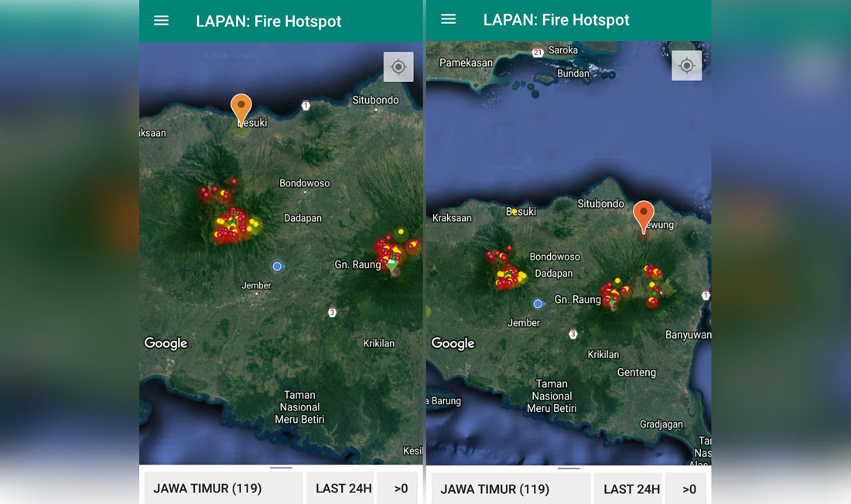Click the Besuki label on right map

tap(521, 212)
